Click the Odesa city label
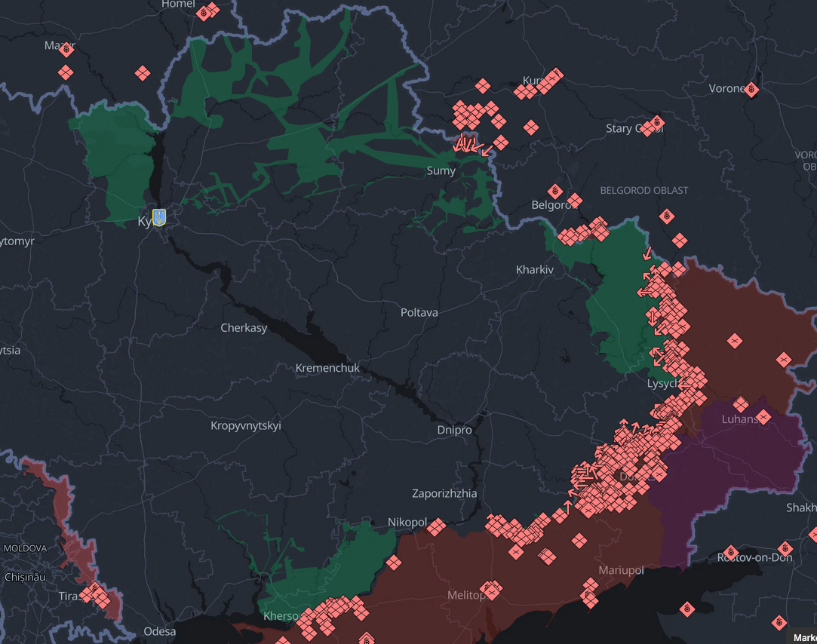The height and width of the screenshot is (644, 817). [x=159, y=631]
